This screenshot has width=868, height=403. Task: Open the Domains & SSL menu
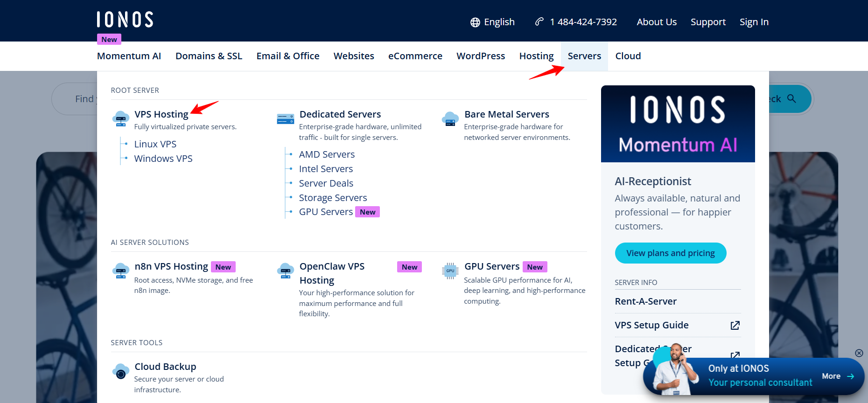[209, 56]
